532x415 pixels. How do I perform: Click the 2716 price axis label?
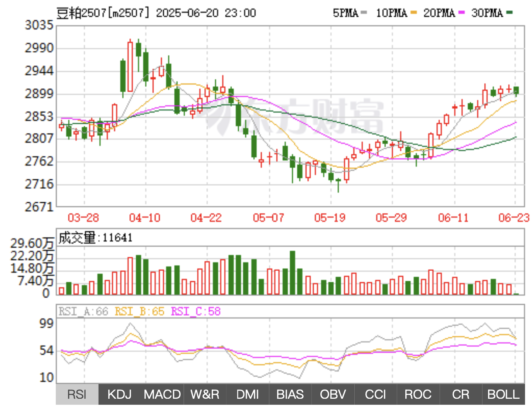click(x=39, y=184)
